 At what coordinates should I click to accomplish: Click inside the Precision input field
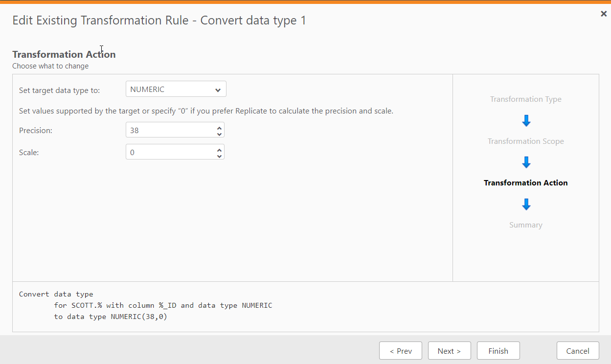click(170, 131)
